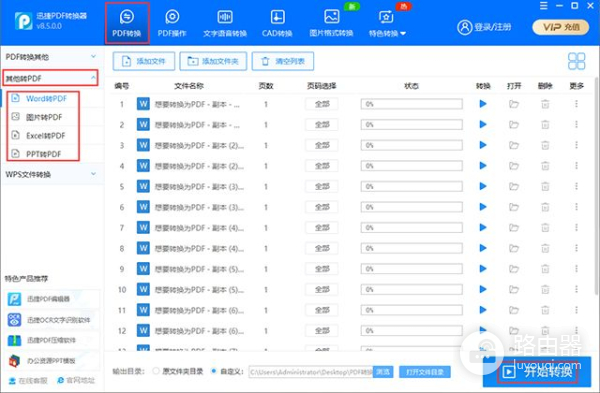Click the 开始转换 start button
Viewport: 600px width, 393px height.
537,372
